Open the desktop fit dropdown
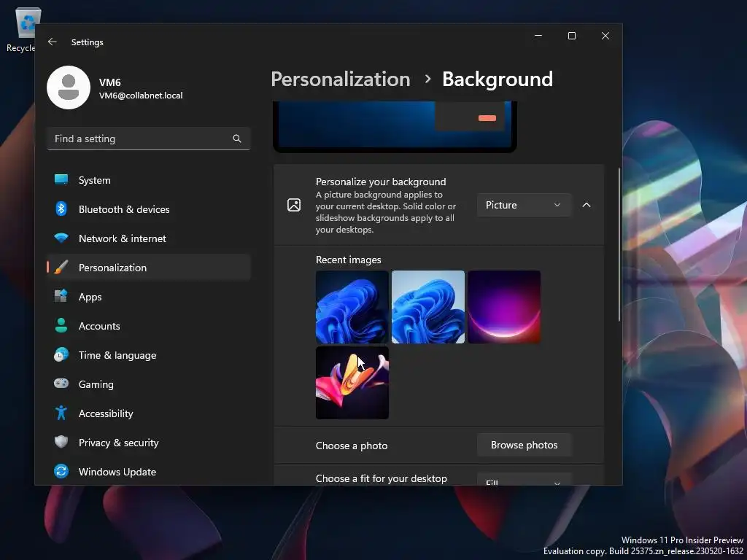This screenshot has width=747, height=560. [x=524, y=479]
